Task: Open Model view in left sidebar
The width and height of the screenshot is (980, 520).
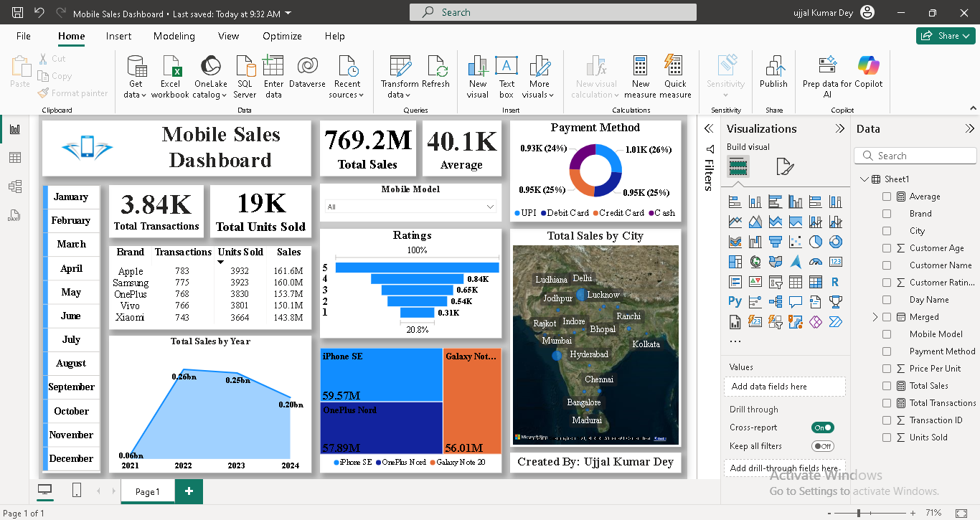Action: click(14, 186)
